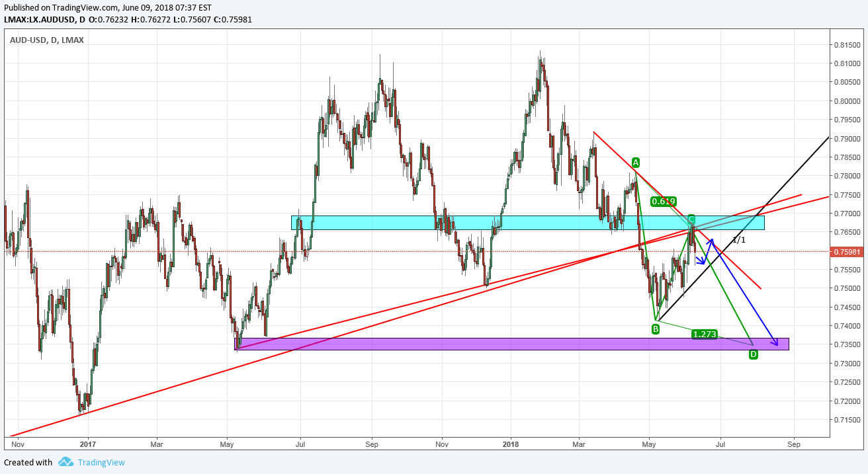This screenshot has height=474, width=868.
Task: Click the 0.77000 price axis label
Action: click(847, 214)
